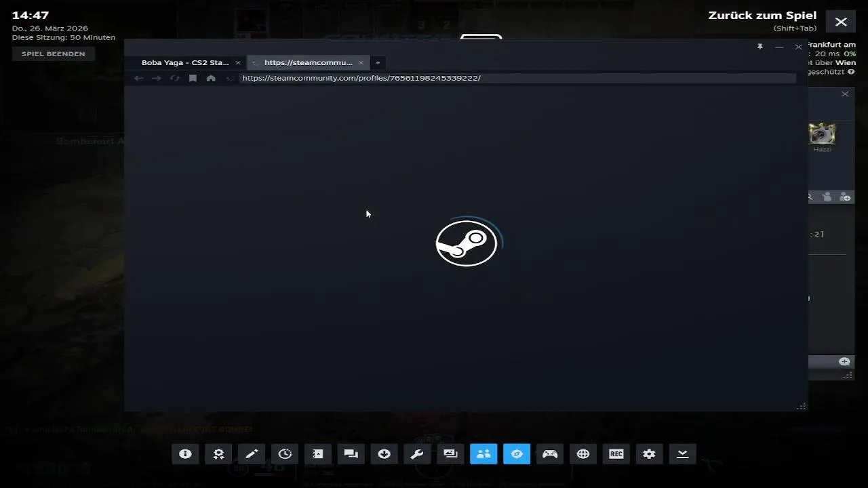Click the 14:47 clock text
This screenshot has width=868, height=488.
(31, 15)
